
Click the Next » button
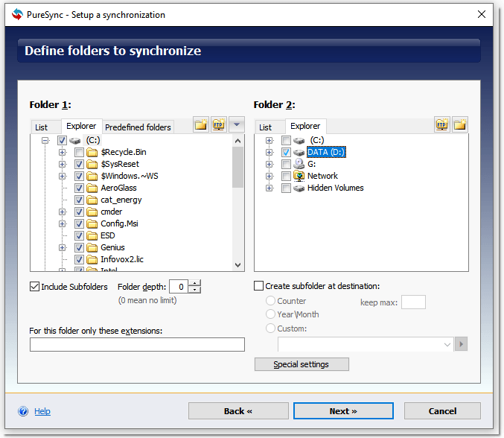tap(343, 411)
